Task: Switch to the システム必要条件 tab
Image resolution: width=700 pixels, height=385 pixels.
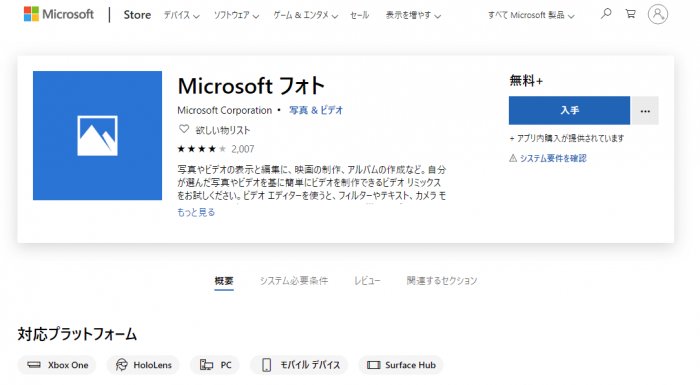Action: 294,281
